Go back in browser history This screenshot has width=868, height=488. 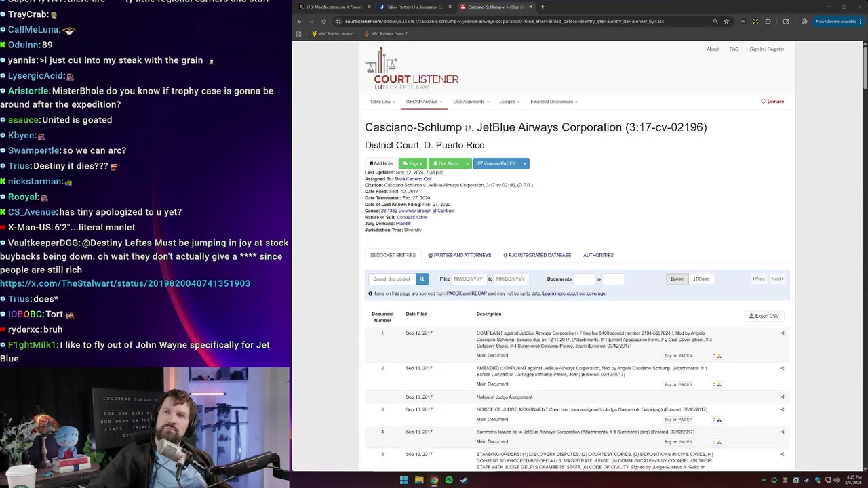pos(299,21)
